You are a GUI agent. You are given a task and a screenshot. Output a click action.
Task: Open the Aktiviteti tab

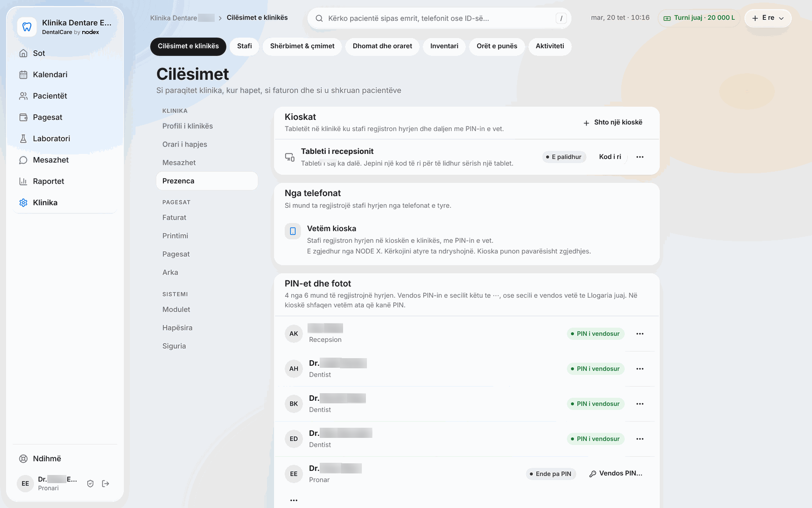coord(550,46)
